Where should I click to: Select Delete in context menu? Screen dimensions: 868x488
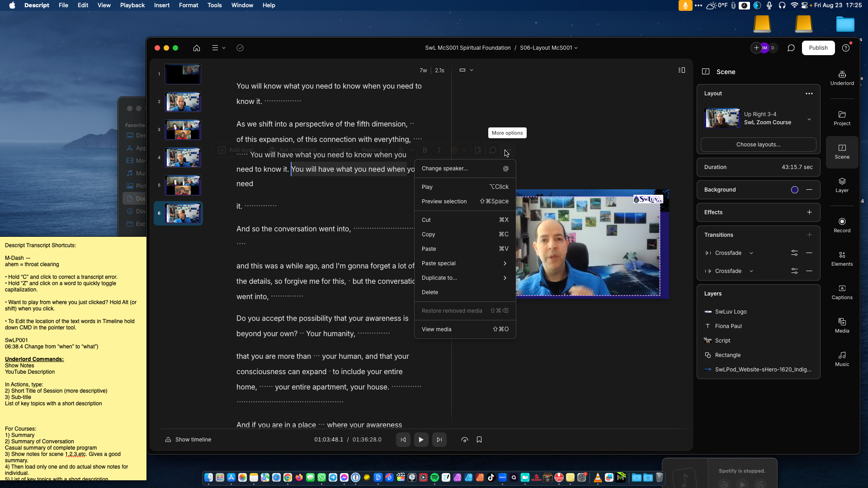(x=465, y=292)
